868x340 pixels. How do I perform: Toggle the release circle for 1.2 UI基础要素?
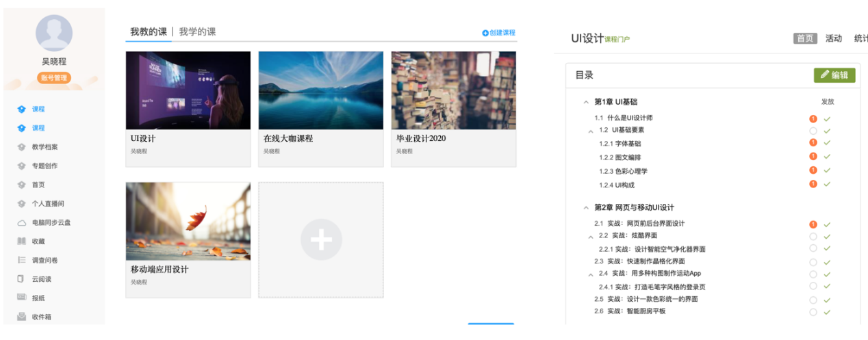tap(813, 131)
